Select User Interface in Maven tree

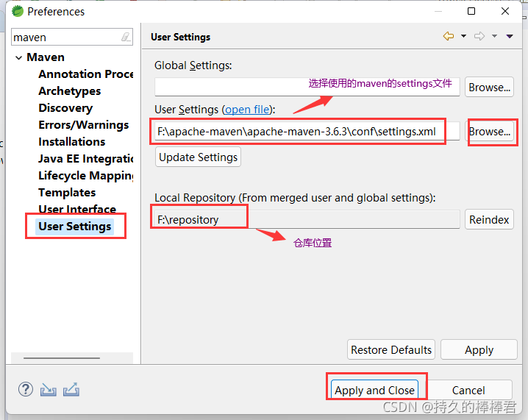pyautogui.click(x=77, y=209)
